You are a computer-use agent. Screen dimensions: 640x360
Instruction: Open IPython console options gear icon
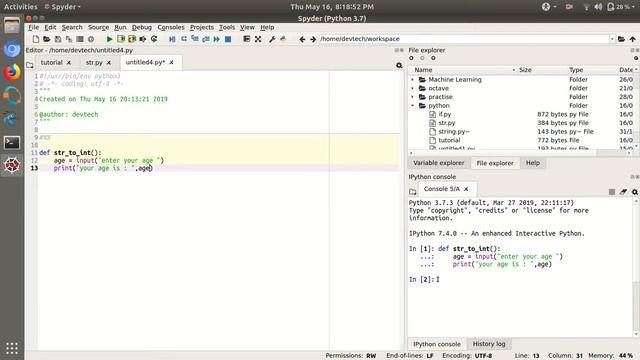[x=635, y=192]
